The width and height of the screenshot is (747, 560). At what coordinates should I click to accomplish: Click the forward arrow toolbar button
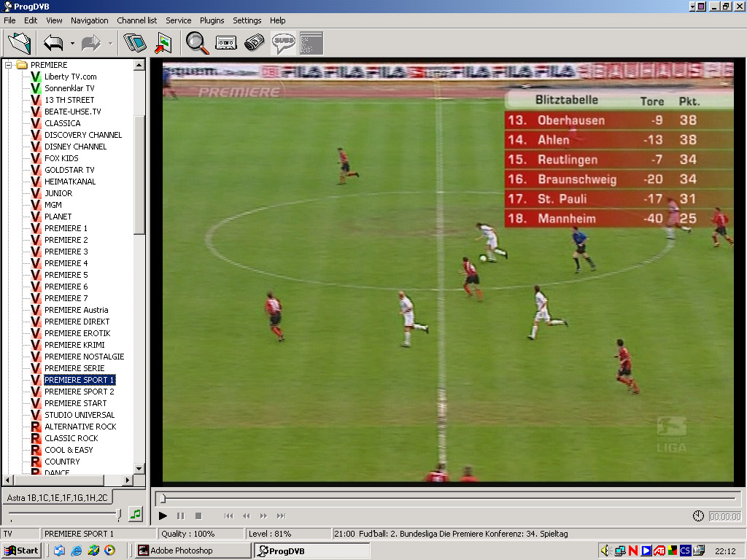pos(91,43)
